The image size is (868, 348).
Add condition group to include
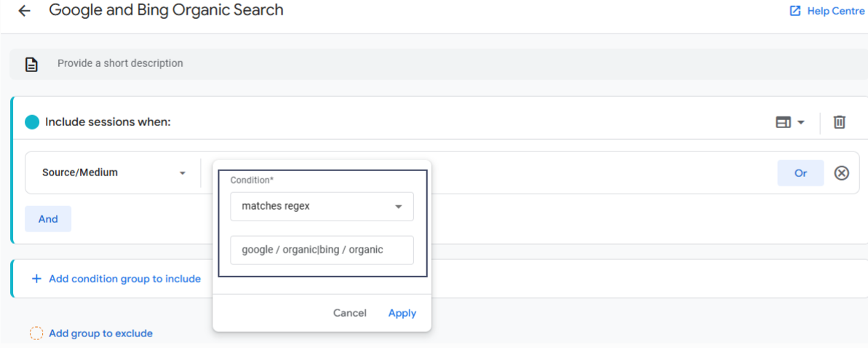click(124, 279)
